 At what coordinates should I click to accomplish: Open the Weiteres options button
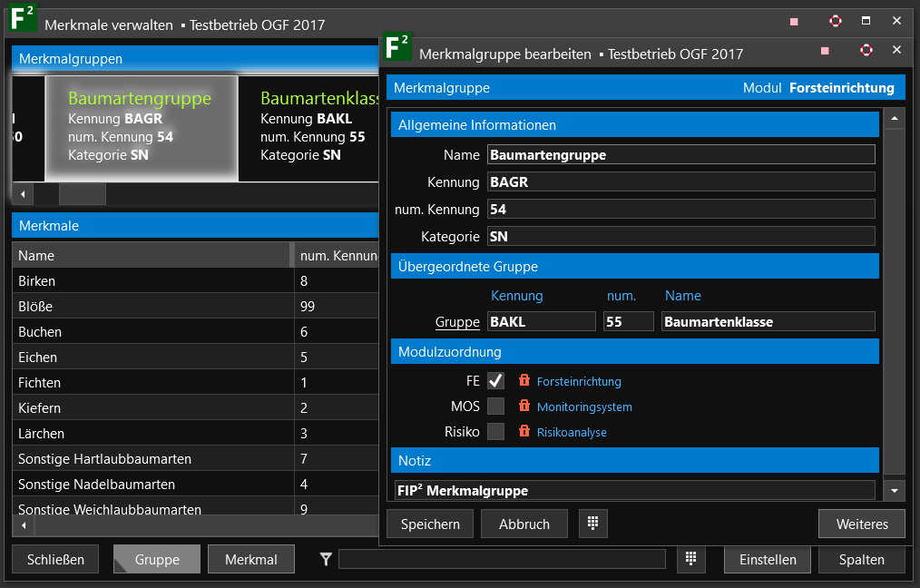[x=861, y=524]
